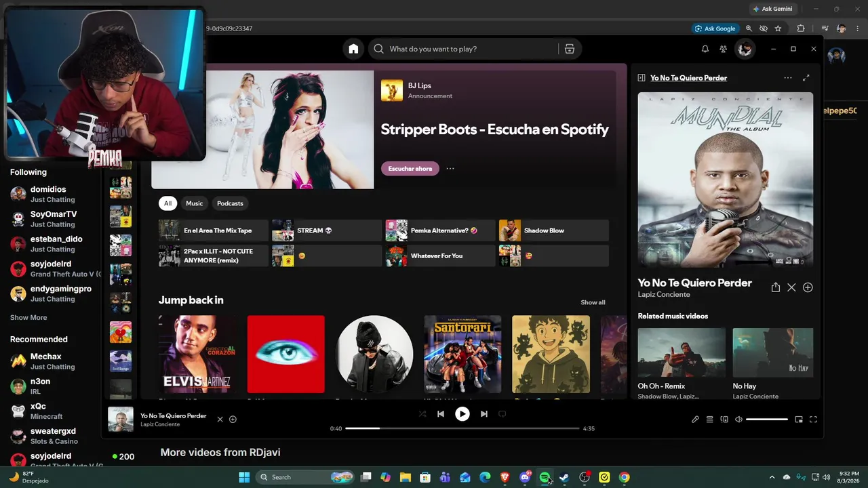Select the All filter chip

pos(167,203)
